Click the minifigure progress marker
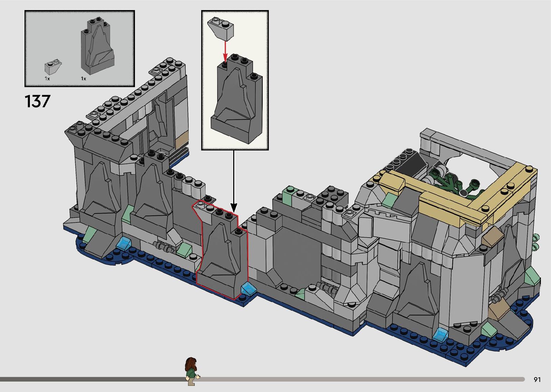The image size is (551, 392). tap(191, 371)
